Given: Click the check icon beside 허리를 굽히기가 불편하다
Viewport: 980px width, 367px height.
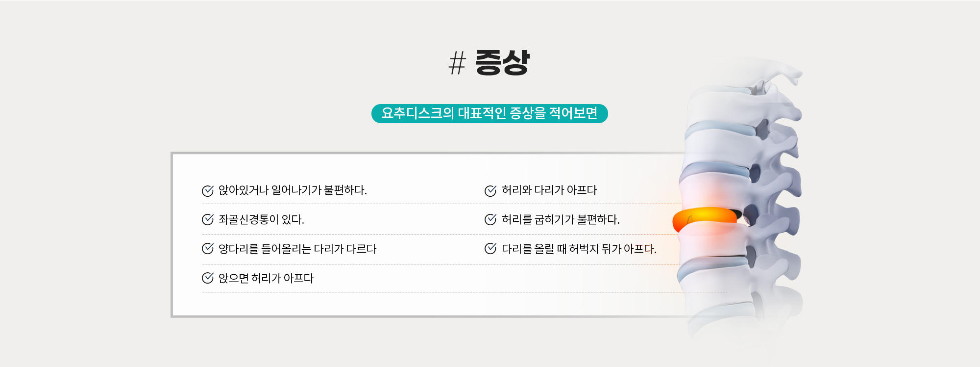Looking at the screenshot, I should pyautogui.click(x=490, y=219).
